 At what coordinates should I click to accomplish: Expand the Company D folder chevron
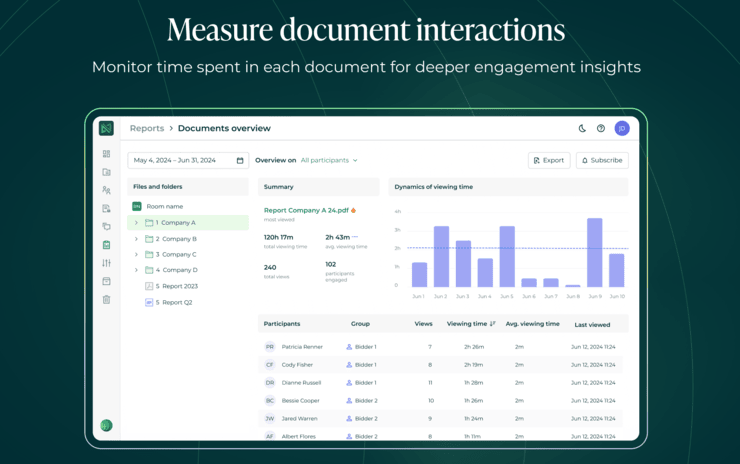[x=136, y=270]
